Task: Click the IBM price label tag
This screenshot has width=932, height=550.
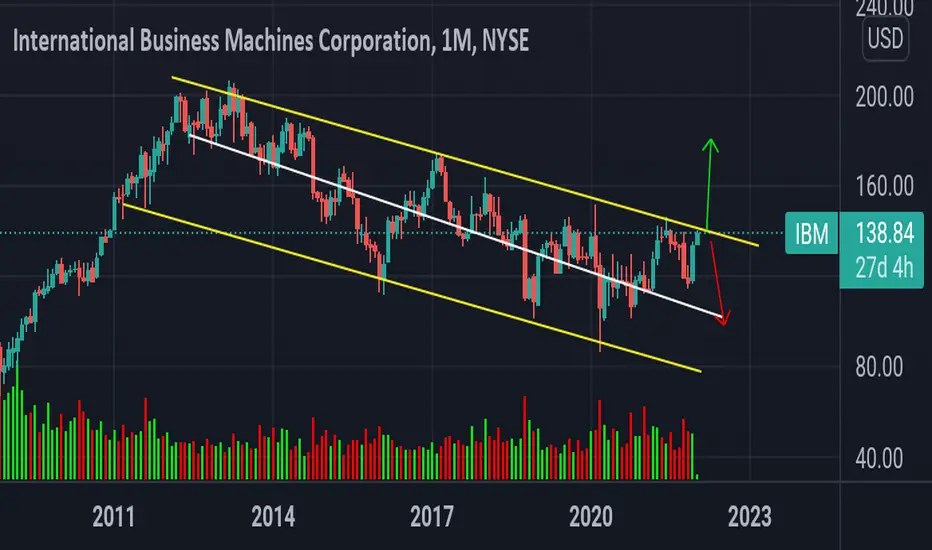Action: tap(811, 233)
